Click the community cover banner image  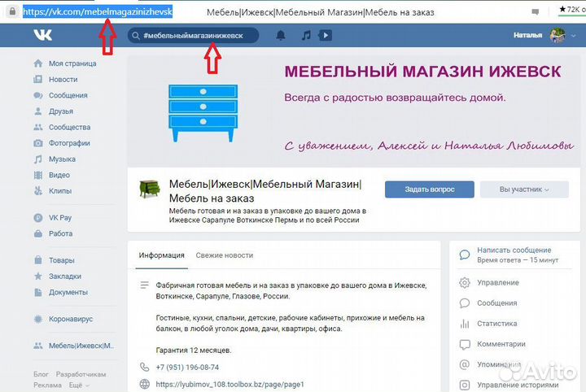click(353, 111)
